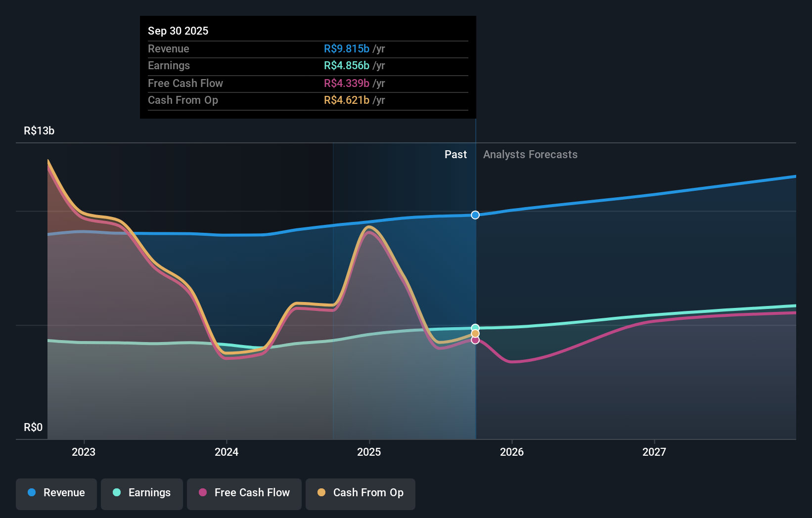812x518 pixels.
Task: Open details from the Sep 30 2025 tooltip header
Action: 178,31
